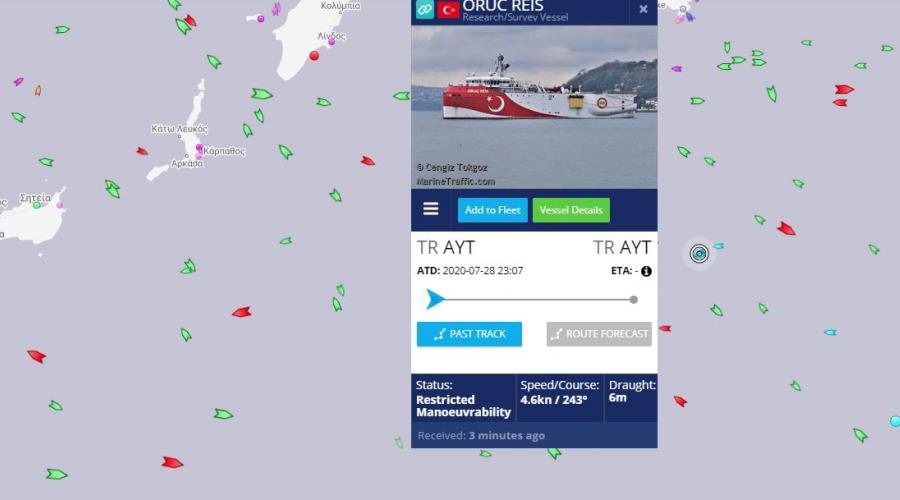
Task: Click the Σητεία map label
Action: [x=35, y=198]
